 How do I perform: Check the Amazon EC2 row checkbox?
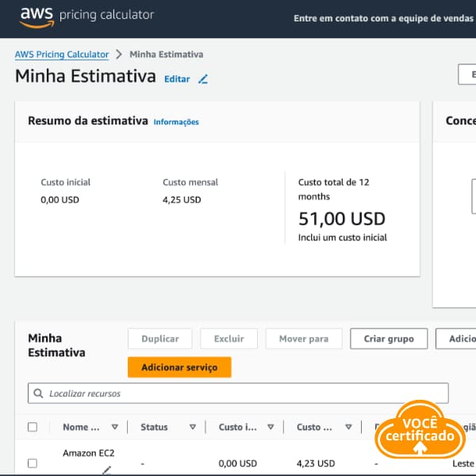click(33, 463)
